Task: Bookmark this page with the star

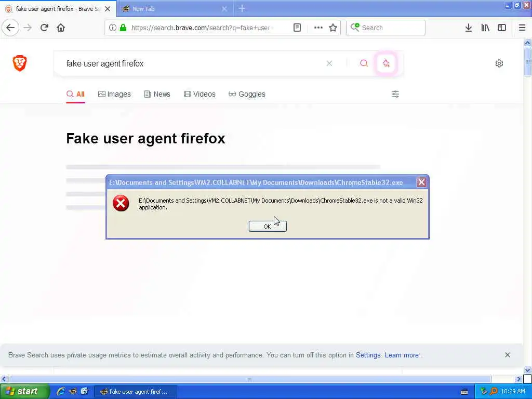Action: click(333, 28)
